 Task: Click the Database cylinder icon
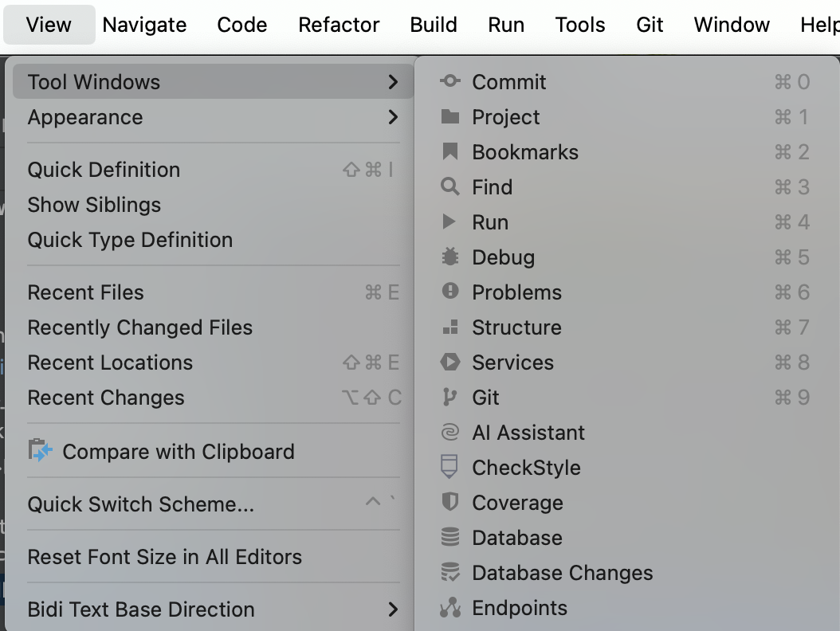(x=450, y=537)
